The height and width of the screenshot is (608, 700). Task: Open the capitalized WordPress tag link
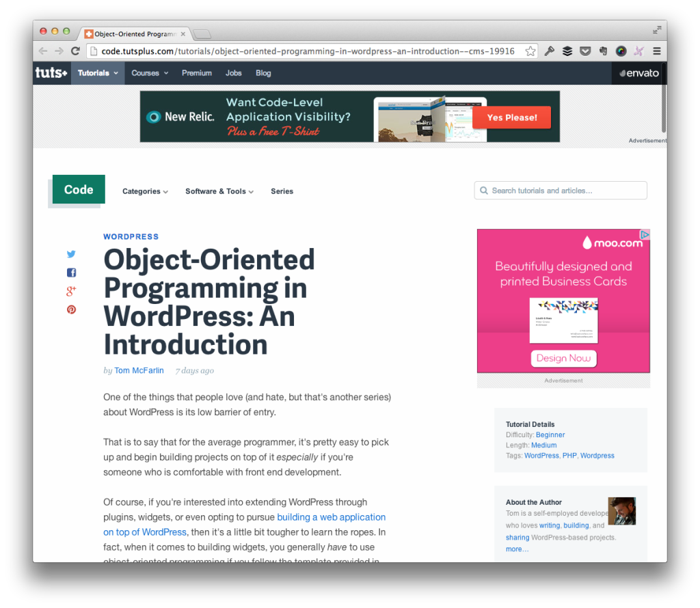click(541, 456)
